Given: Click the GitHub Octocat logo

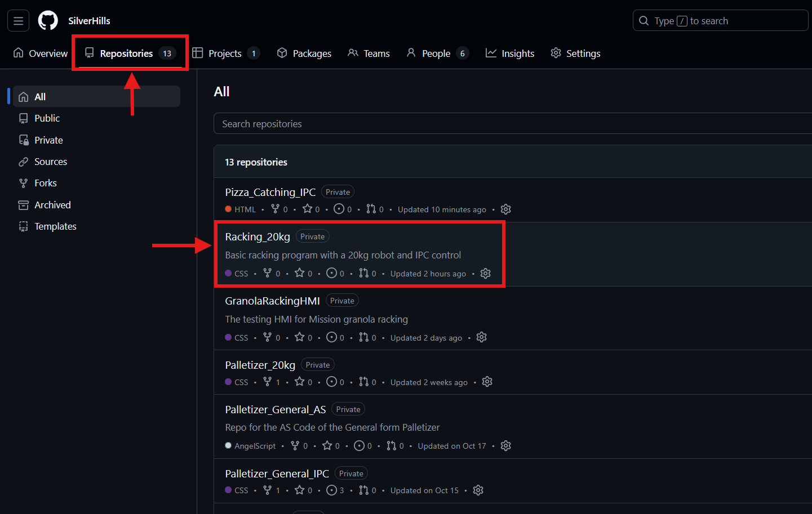Looking at the screenshot, I should (48, 21).
